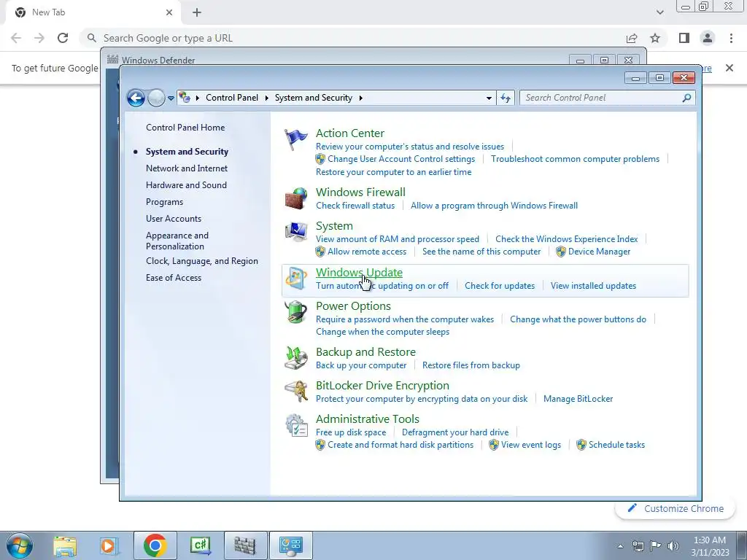The height and width of the screenshot is (560, 747).
Task: Click the New Tab tab
Action: pyautogui.click(x=93, y=12)
